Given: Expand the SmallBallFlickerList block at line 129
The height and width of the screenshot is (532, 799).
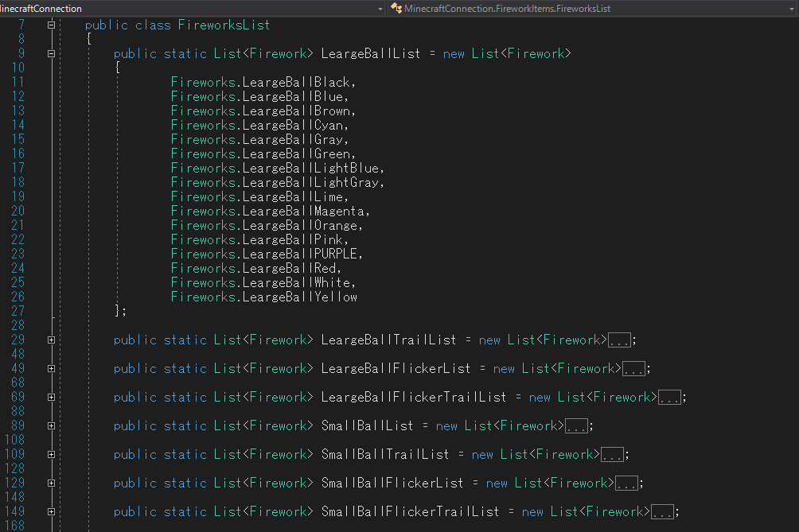Looking at the screenshot, I should [51, 483].
